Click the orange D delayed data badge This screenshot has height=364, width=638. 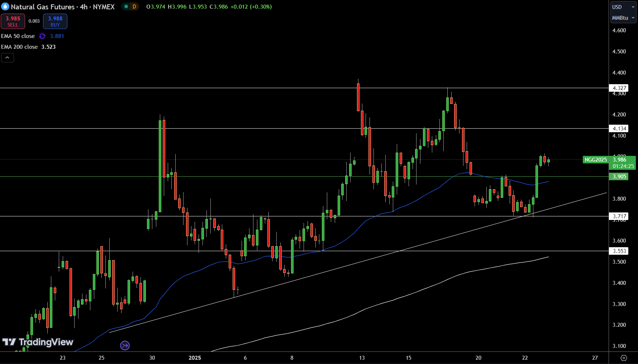[134, 6]
